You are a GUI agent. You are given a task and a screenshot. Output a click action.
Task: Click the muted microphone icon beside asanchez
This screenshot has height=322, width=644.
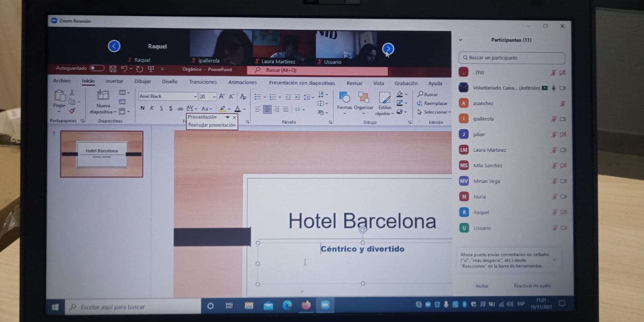[563, 104]
